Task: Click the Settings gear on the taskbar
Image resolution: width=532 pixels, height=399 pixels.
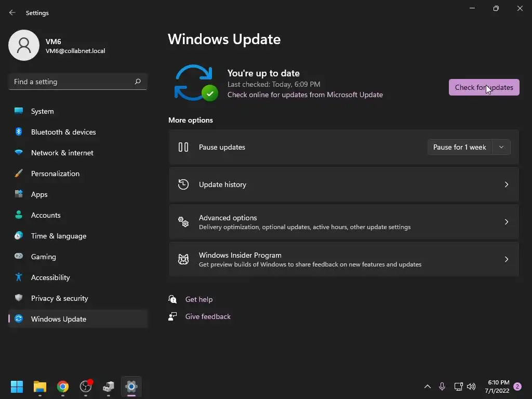Action: click(x=131, y=387)
